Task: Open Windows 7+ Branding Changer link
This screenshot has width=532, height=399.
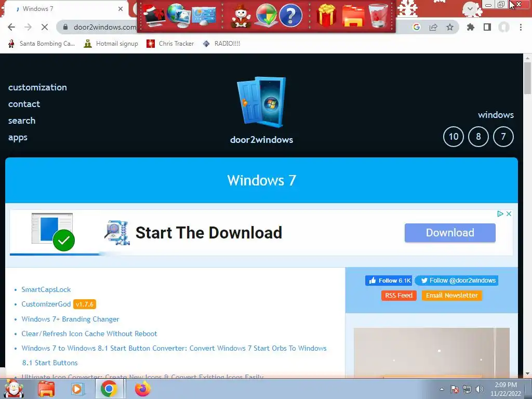Action: tap(70, 319)
